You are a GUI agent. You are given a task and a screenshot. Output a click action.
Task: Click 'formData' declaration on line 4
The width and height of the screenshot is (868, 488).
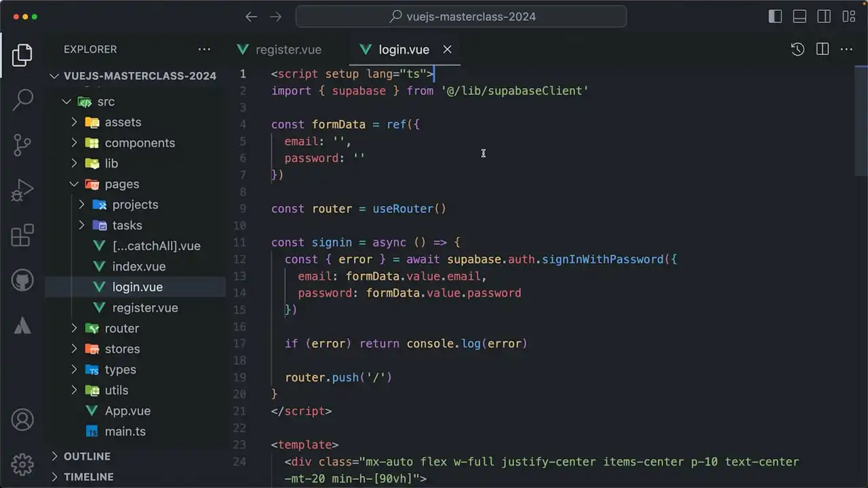[338, 125]
